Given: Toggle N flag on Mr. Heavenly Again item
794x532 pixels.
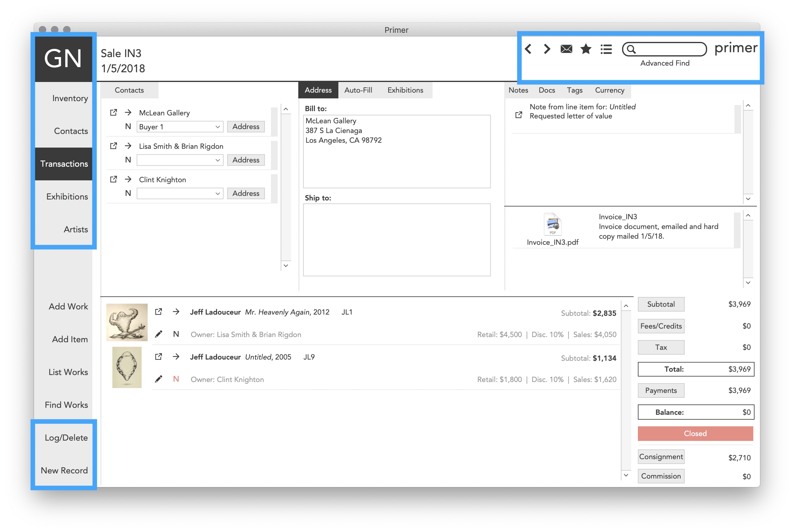Looking at the screenshot, I should [176, 334].
